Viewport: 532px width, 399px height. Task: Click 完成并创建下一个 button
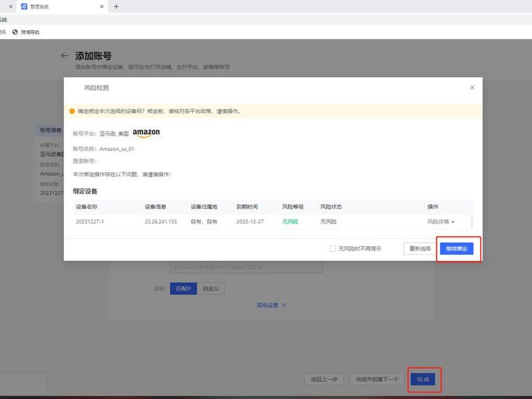tap(377, 379)
